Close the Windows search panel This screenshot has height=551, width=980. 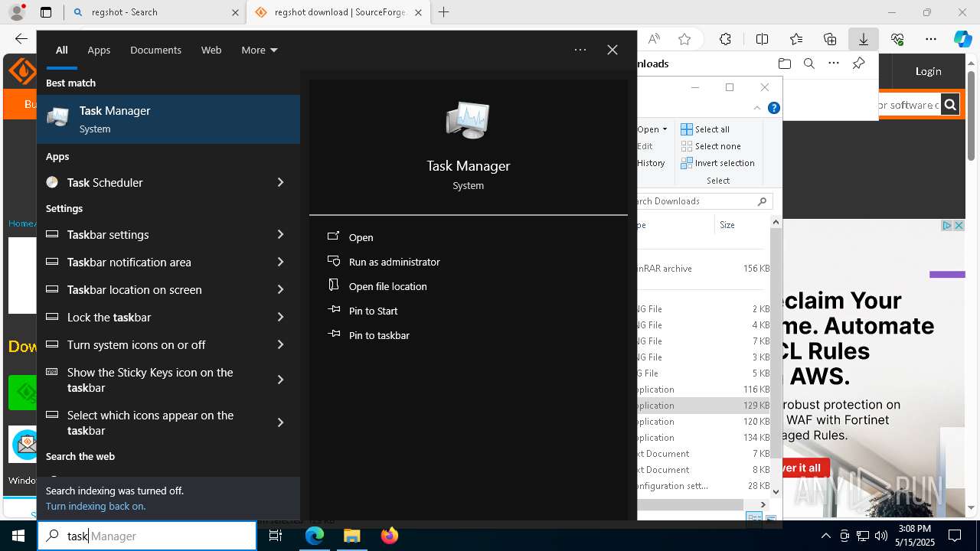(x=612, y=50)
